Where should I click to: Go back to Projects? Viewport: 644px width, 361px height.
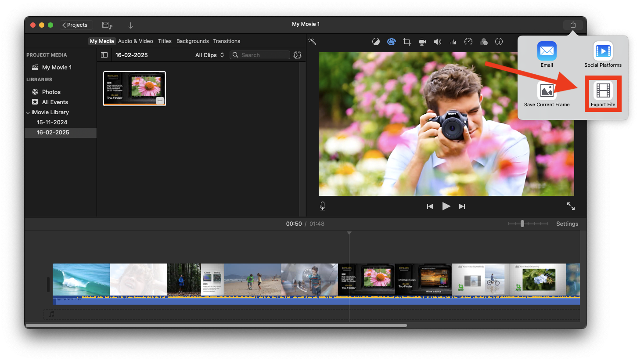pyautogui.click(x=75, y=25)
